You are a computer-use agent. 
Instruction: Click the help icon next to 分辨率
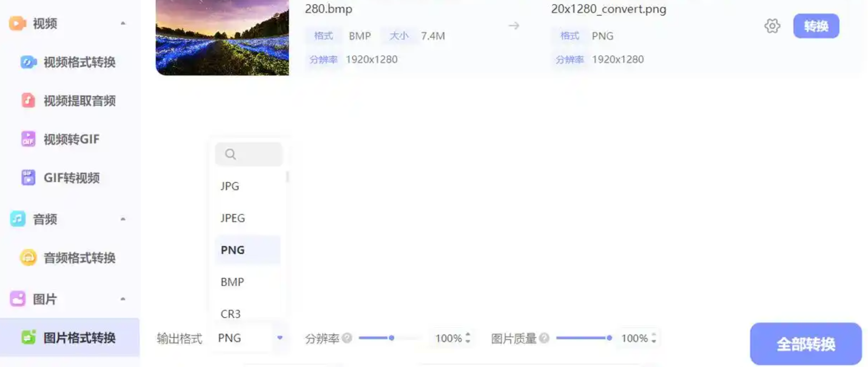click(x=347, y=338)
